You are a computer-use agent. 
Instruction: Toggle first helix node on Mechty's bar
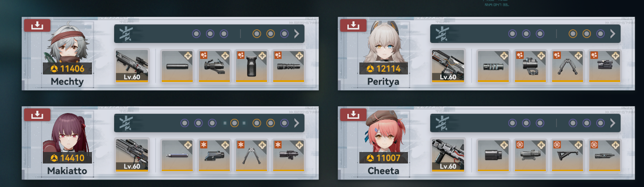tap(196, 34)
